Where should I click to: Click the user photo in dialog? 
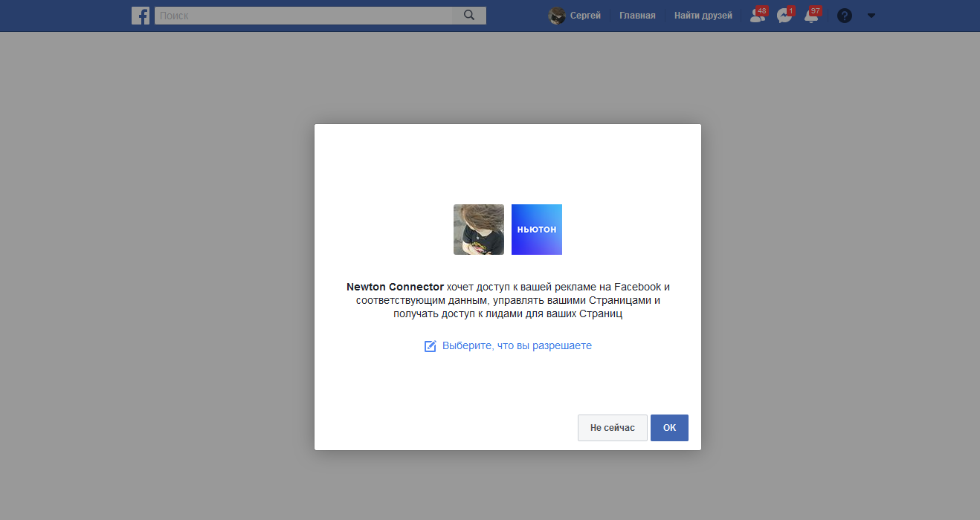click(x=479, y=230)
